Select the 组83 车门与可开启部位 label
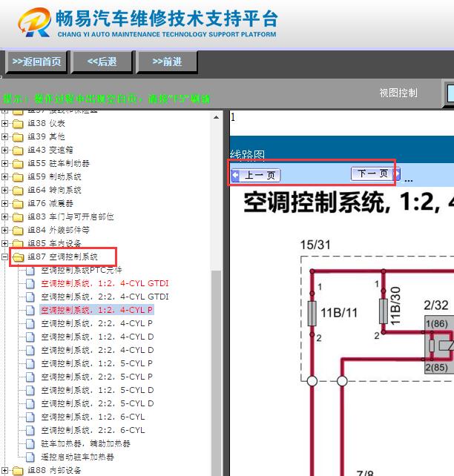The image size is (454, 476). [70, 216]
